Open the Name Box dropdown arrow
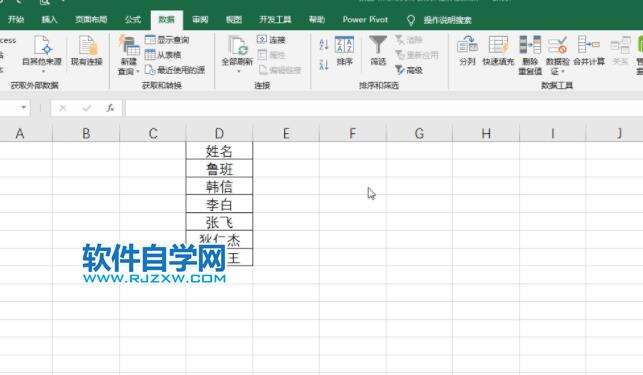 (x=24, y=107)
